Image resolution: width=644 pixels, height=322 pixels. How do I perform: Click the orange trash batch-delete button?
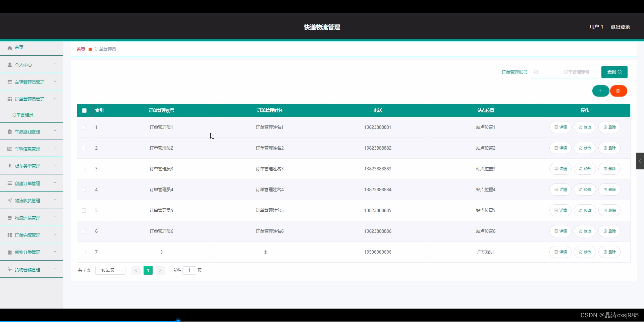tap(619, 91)
